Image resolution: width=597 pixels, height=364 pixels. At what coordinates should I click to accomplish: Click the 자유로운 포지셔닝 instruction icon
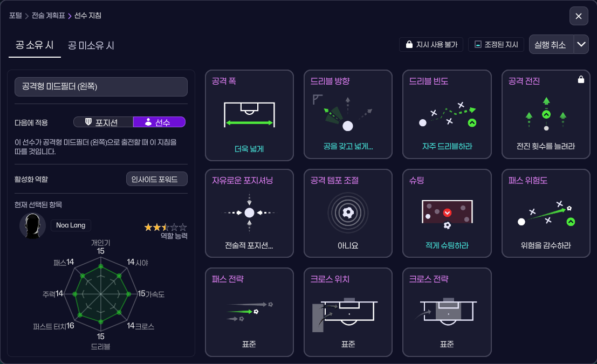click(249, 212)
